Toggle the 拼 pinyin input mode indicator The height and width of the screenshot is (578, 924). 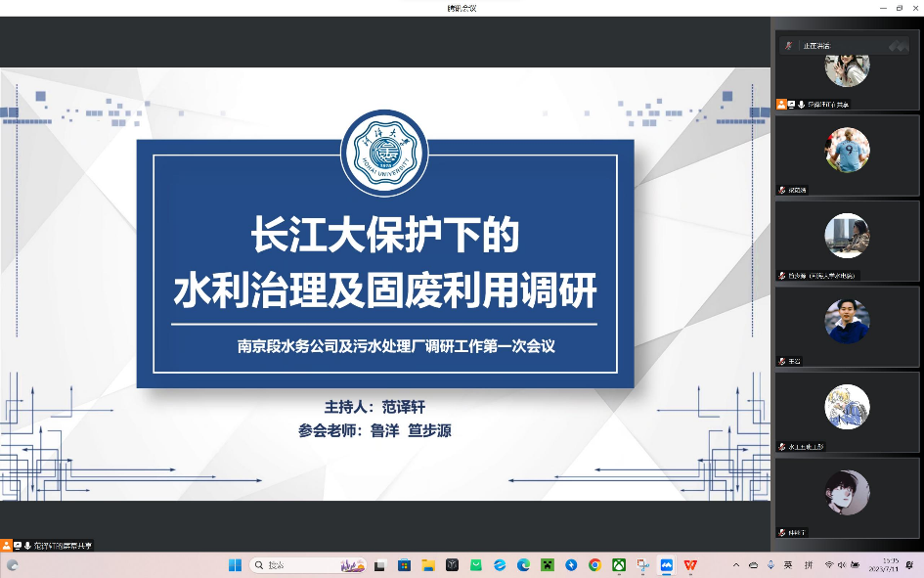tap(809, 565)
